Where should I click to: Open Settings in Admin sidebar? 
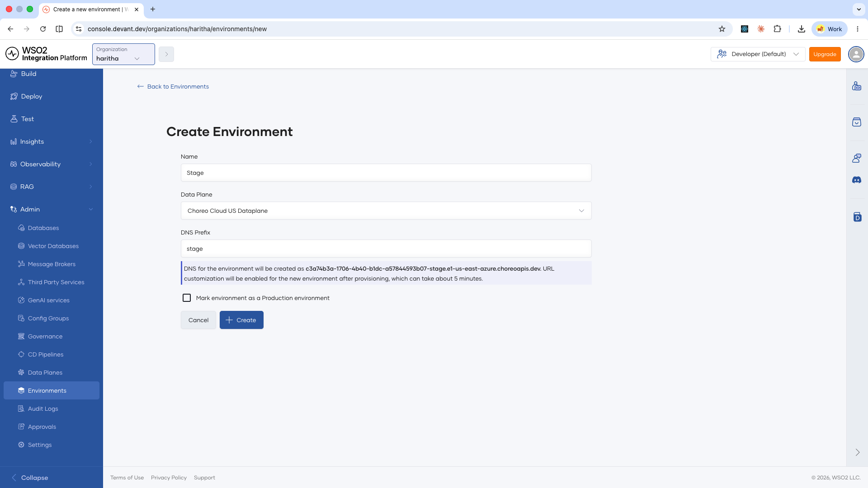[x=52, y=445]
